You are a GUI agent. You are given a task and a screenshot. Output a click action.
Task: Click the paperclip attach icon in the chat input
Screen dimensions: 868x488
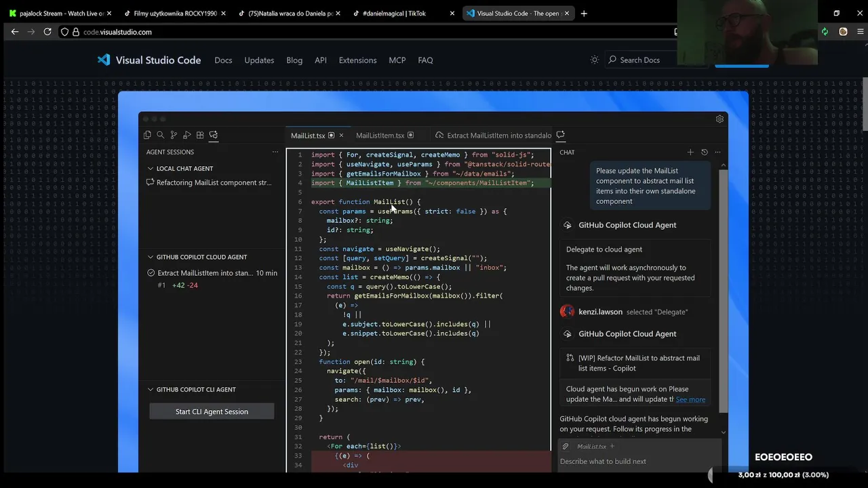(x=565, y=446)
